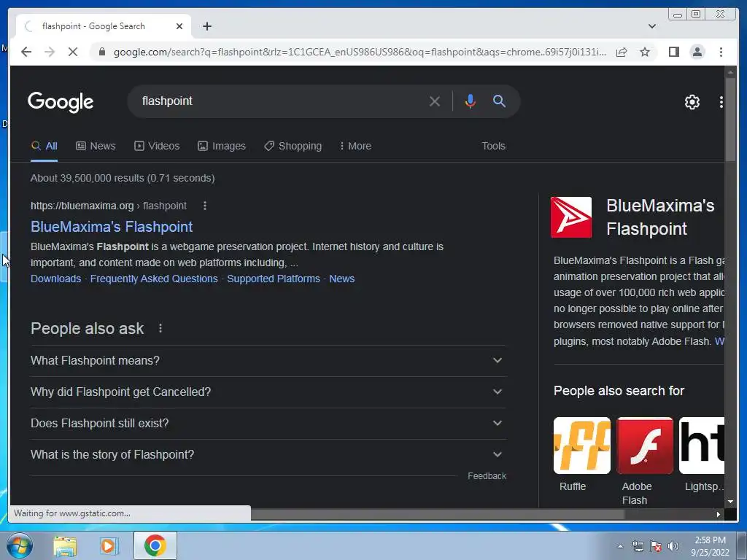Screen dimensions: 747x560
Task: Expand Does Flashpoint still exist?
Action: [x=268, y=424]
